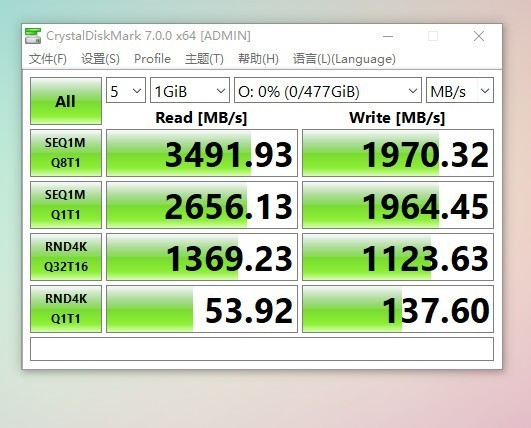Expand the unit dropdown showing MB/s
This screenshot has width=531, height=428.
(460, 90)
